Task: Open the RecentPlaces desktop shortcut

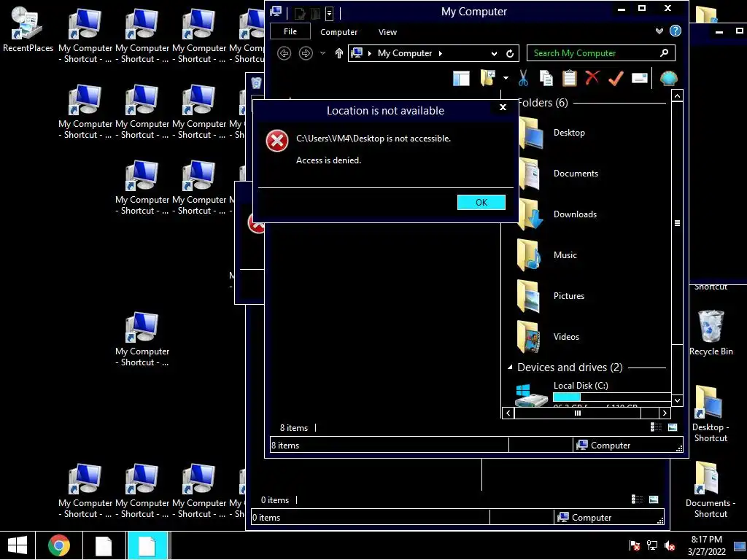Action: pyautogui.click(x=28, y=30)
